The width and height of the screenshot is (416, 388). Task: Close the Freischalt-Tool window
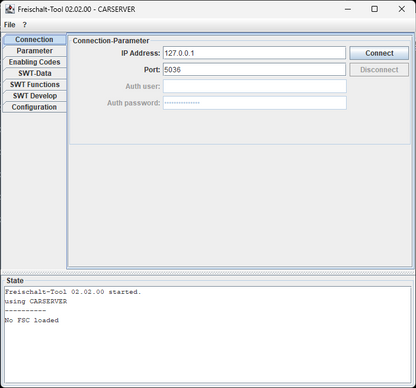[402, 9]
